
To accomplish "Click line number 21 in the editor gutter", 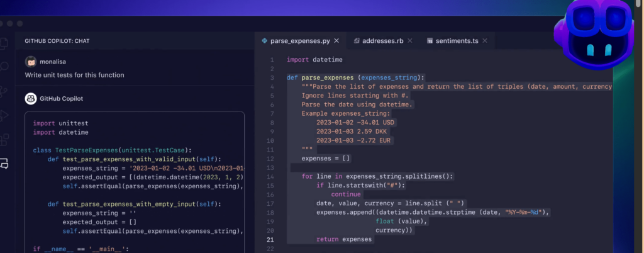I will (x=270, y=239).
